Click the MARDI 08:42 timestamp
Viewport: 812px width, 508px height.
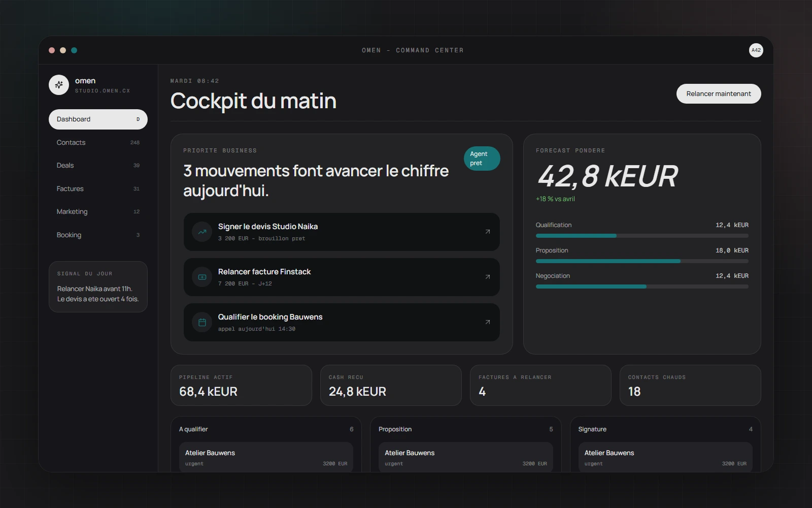[195, 81]
